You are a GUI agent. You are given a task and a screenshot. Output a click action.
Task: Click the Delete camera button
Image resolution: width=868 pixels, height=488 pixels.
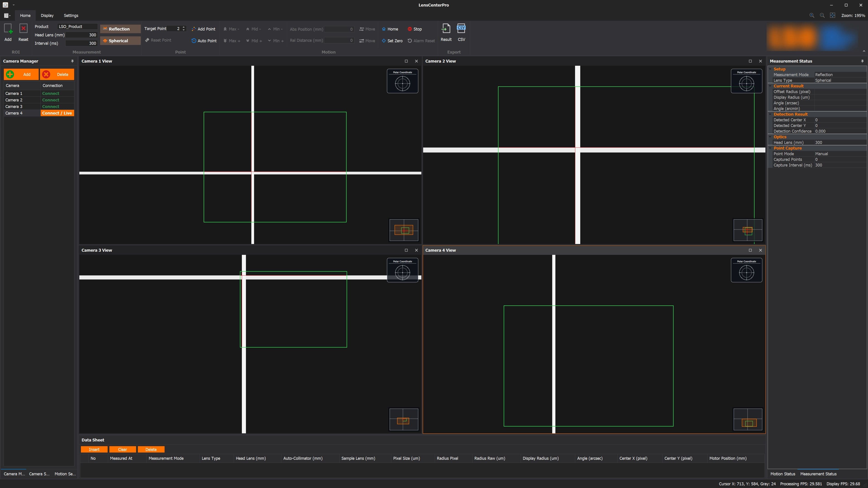57,74
